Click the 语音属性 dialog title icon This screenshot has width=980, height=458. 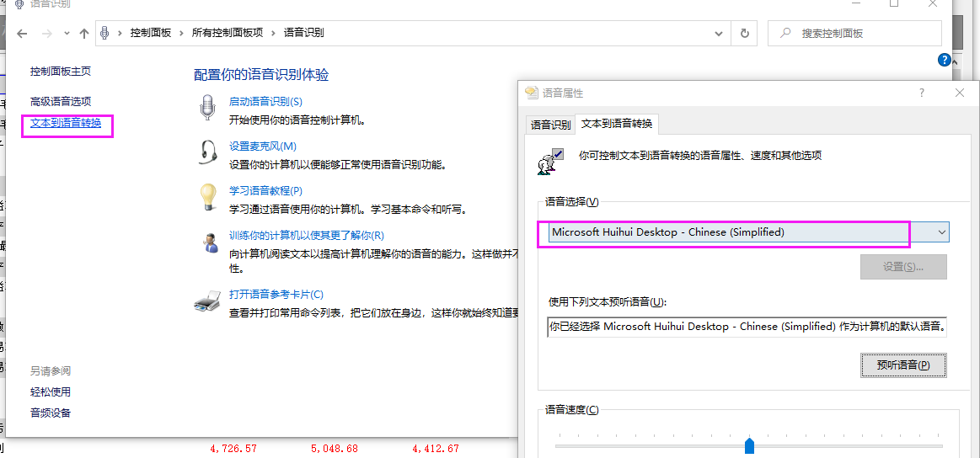531,93
